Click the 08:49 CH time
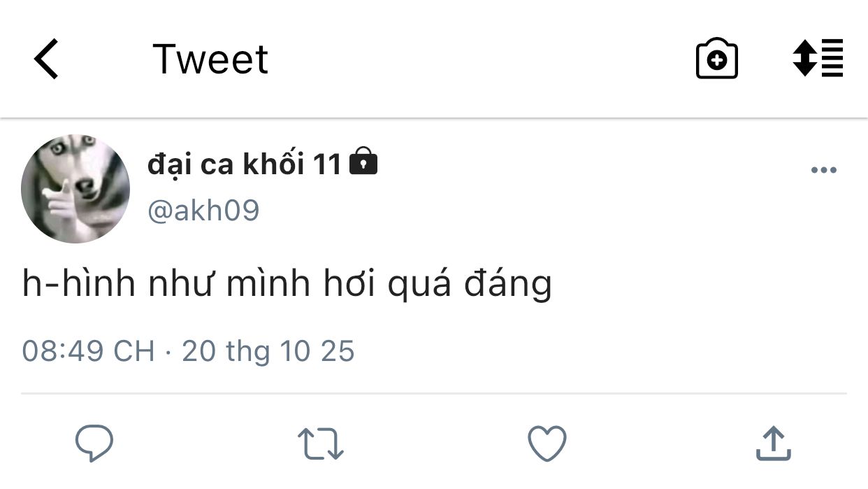 [88, 350]
